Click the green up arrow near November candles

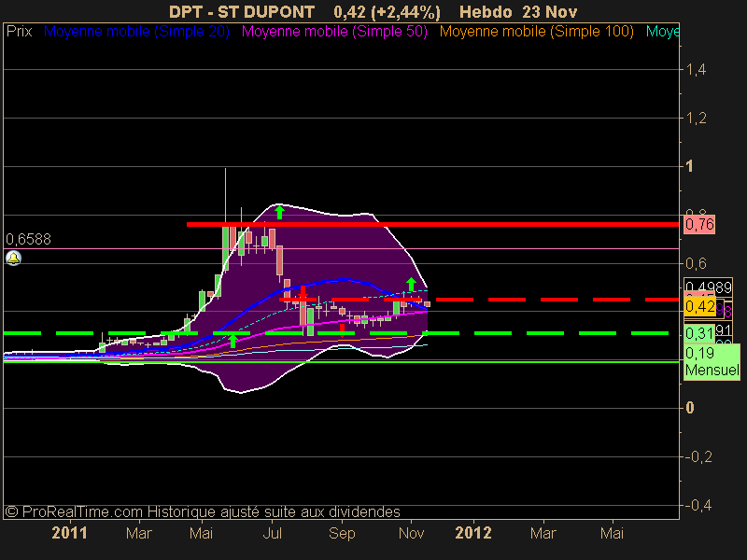coord(411,284)
